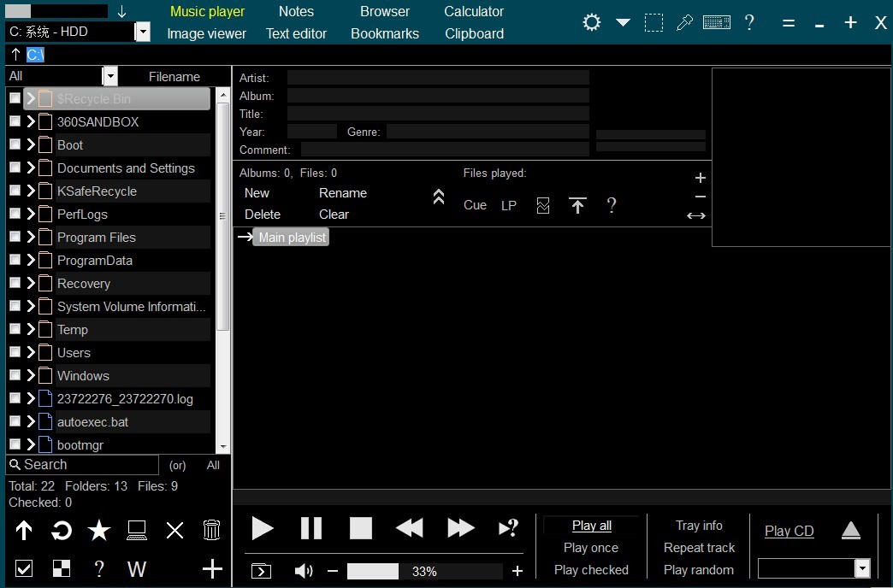Click the star favorites icon

coord(99,531)
